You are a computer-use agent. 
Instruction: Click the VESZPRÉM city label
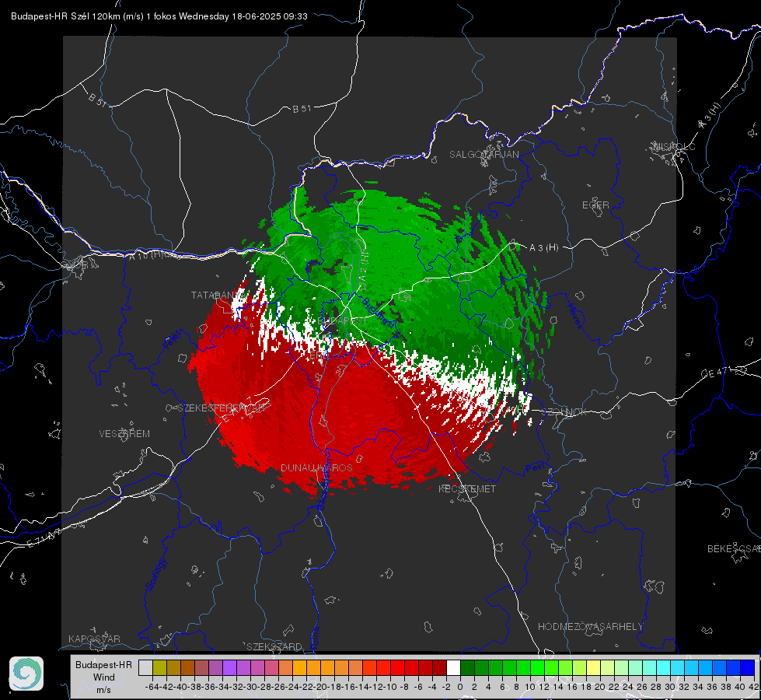(x=124, y=434)
